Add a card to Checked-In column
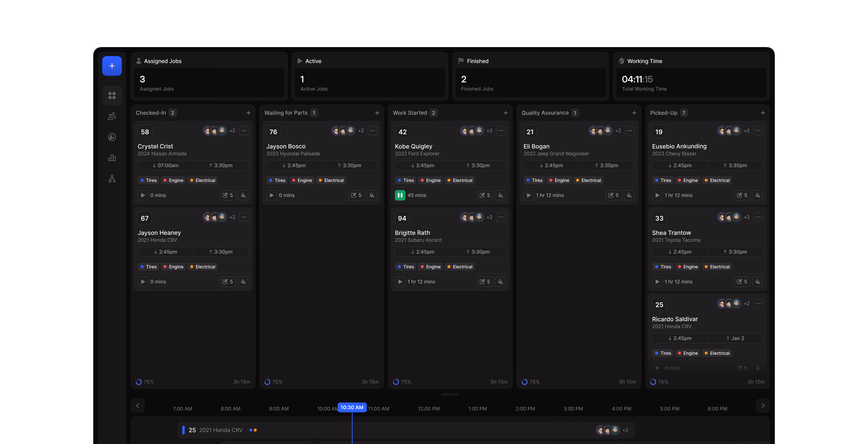868x444 pixels. tap(248, 113)
